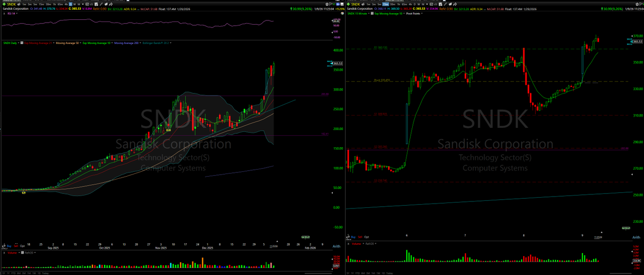Click the green plus icon in left chart
Viewport: 644px width, 275px height.
pos(4,4)
